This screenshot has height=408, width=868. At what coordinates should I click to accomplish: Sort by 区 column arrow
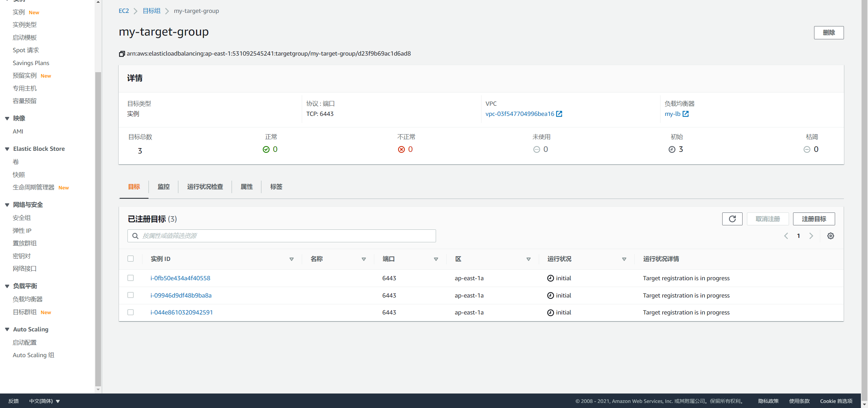click(529, 259)
